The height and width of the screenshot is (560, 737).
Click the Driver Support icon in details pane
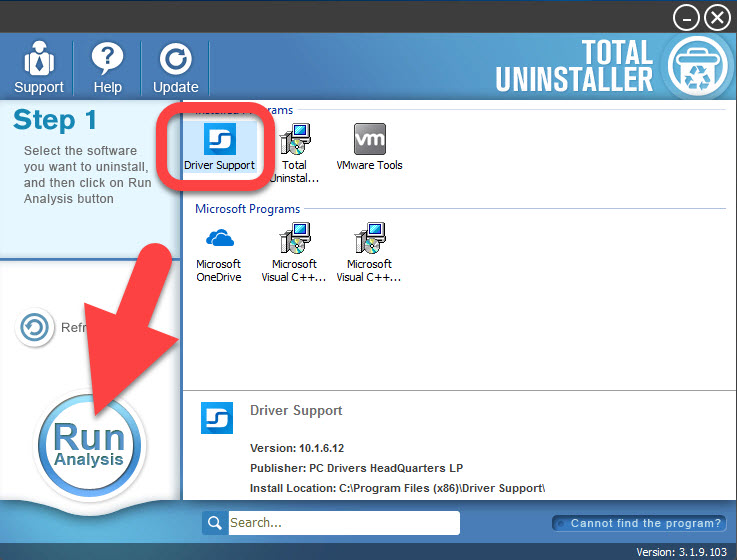tap(217, 418)
